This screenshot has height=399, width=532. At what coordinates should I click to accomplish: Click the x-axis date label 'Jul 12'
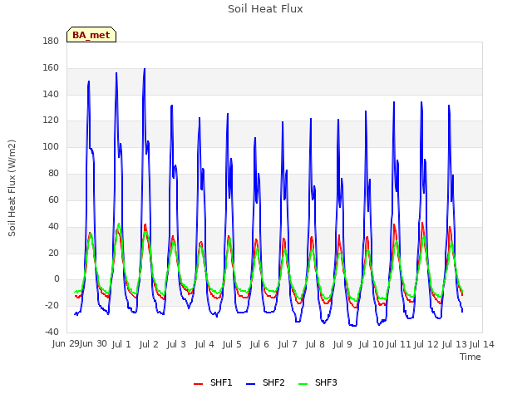click(x=426, y=344)
